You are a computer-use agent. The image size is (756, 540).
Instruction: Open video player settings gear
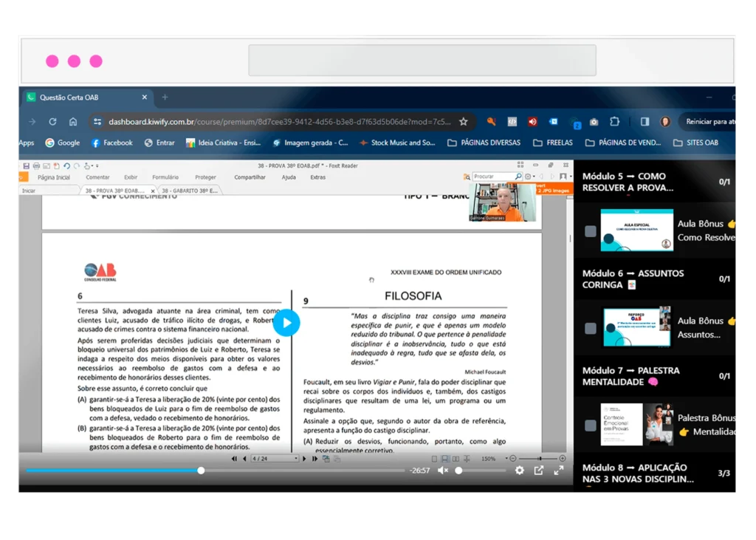pyautogui.click(x=520, y=471)
